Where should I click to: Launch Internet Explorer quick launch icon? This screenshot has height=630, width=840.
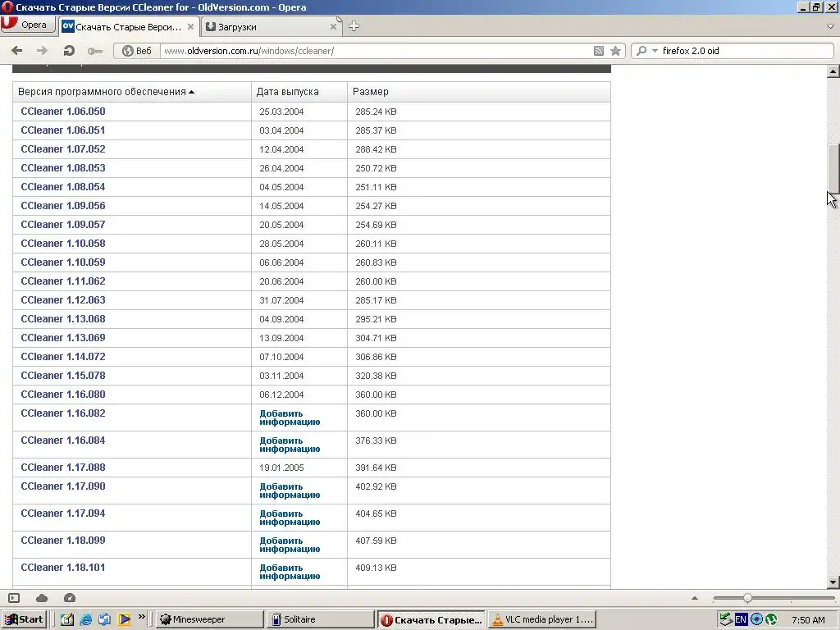85,619
